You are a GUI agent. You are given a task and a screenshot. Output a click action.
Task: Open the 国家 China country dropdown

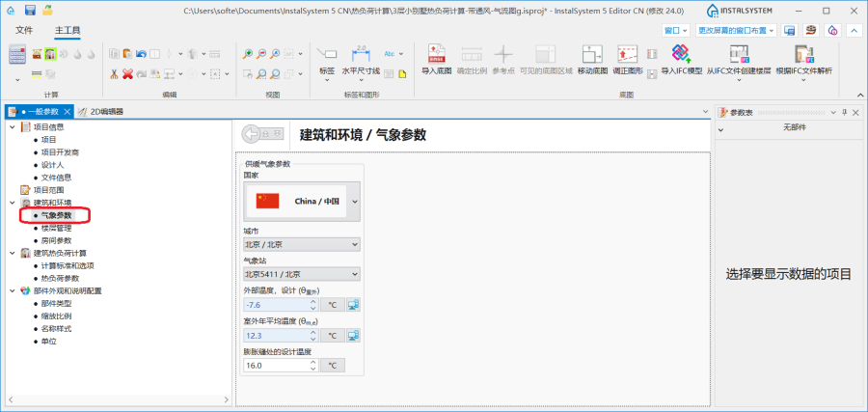354,201
